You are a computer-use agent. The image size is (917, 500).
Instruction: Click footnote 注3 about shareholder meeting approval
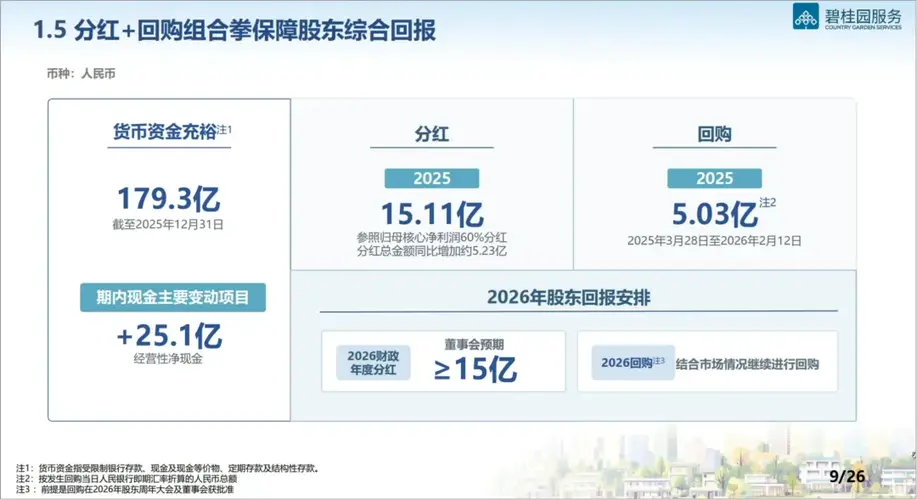click(x=125, y=489)
